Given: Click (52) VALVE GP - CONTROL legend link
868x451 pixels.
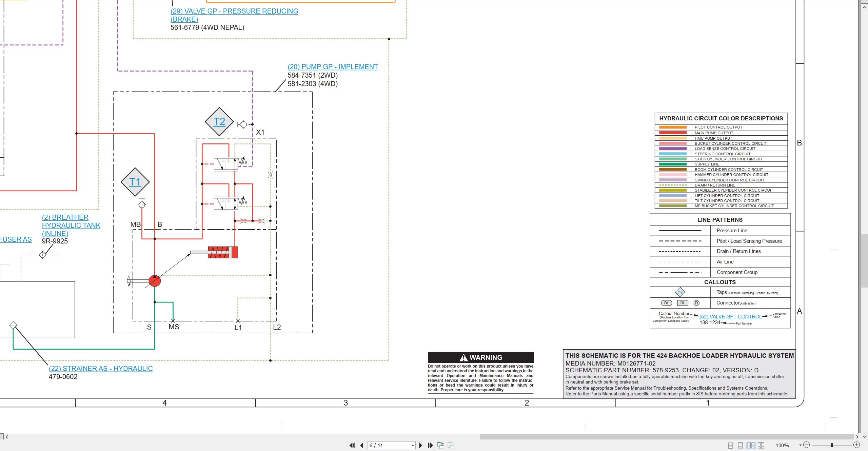Looking at the screenshot, I should tap(731, 317).
